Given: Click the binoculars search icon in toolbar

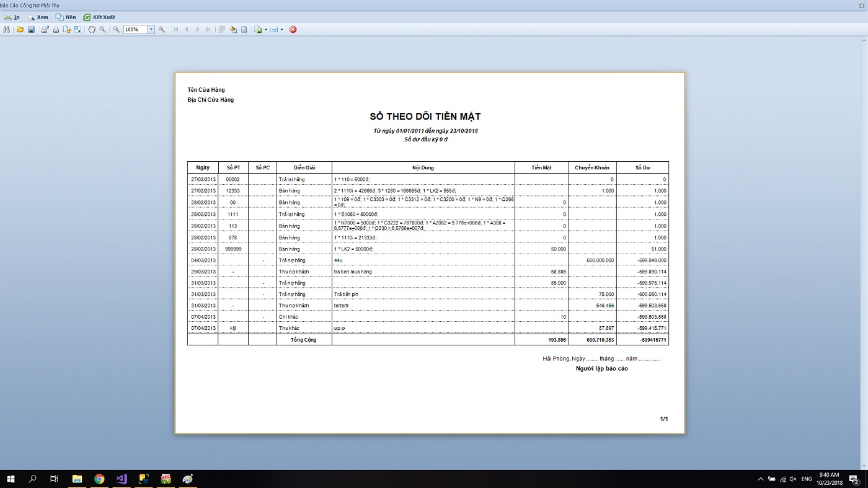Looking at the screenshot, I should pos(7,29).
